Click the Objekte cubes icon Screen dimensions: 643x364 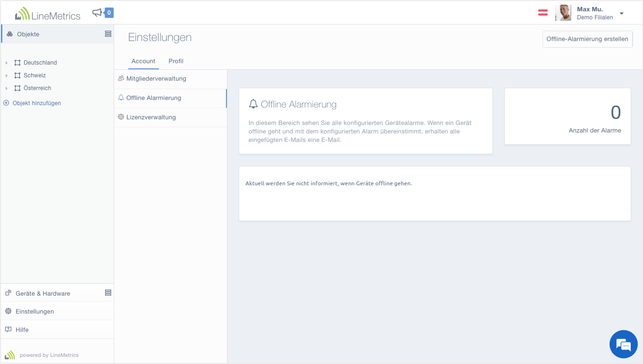(9, 34)
